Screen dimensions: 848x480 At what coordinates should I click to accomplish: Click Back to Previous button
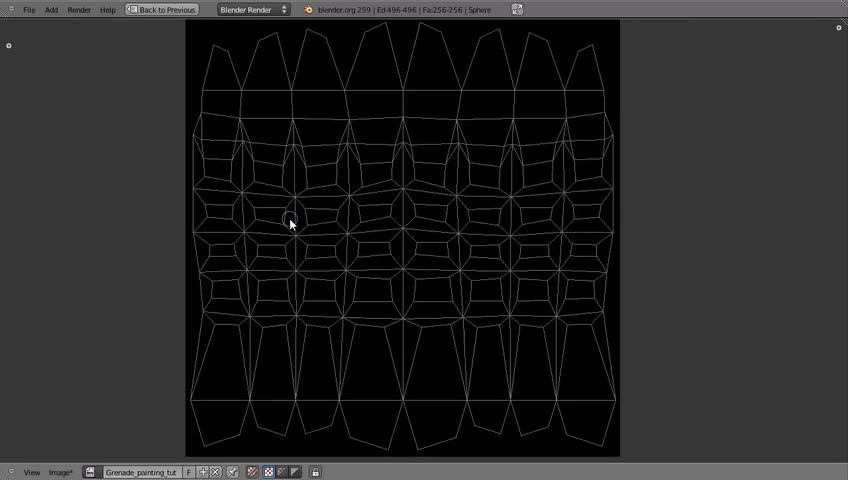pos(162,10)
